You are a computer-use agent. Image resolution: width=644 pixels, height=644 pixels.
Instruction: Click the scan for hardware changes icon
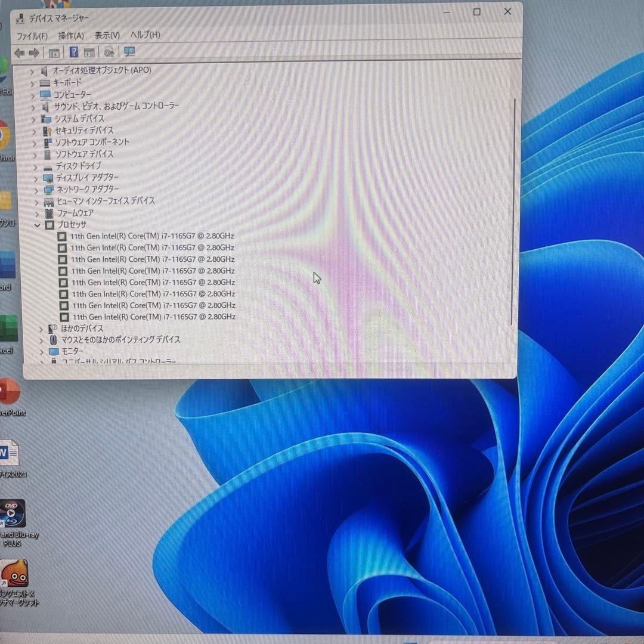pos(129,52)
